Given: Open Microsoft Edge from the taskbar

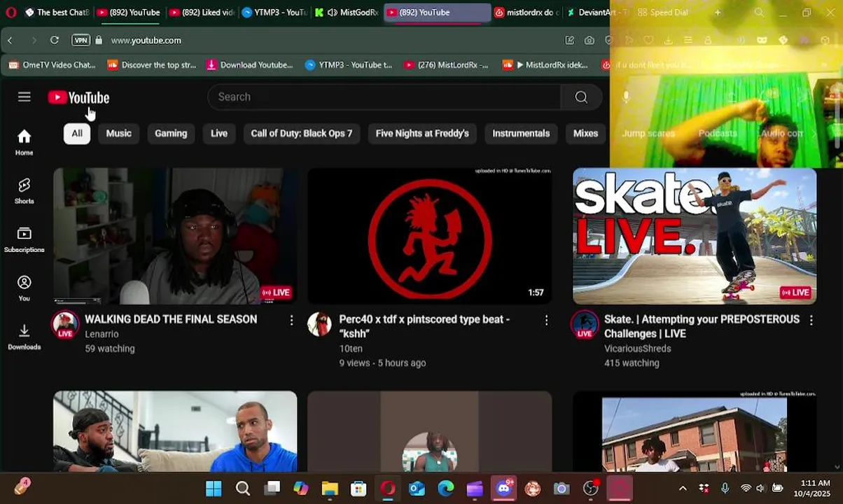Looking at the screenshot, I should tap(445, 488).
